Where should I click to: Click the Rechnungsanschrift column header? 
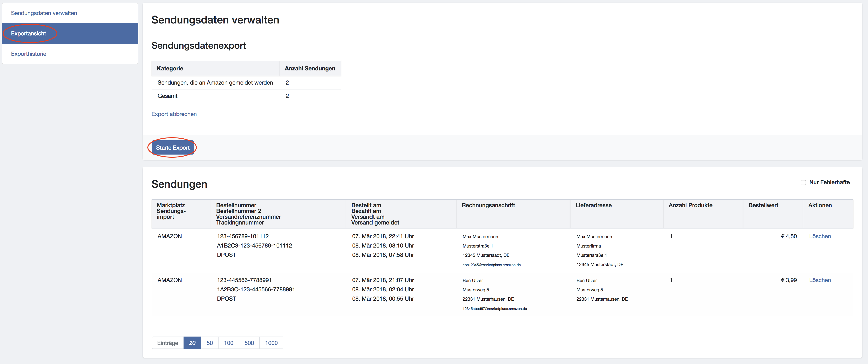(x=488, y=205)
